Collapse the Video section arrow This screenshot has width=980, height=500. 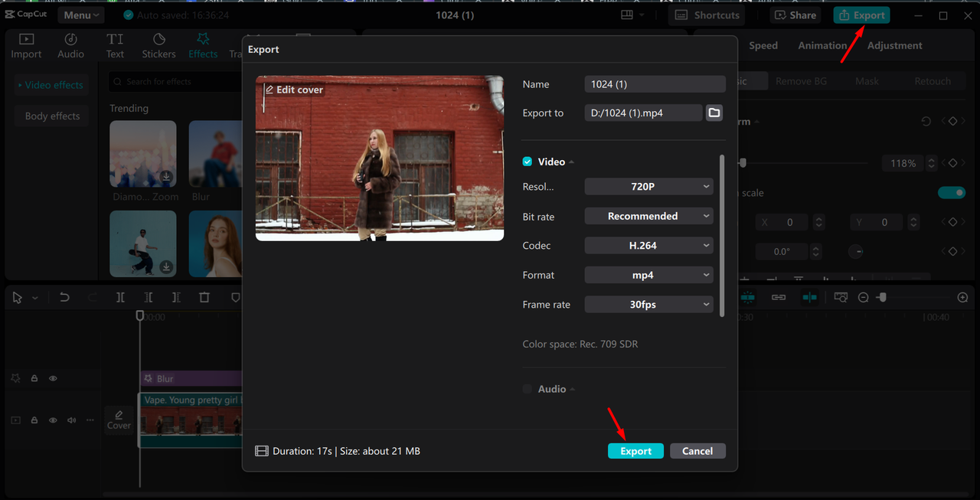point(572,162)
